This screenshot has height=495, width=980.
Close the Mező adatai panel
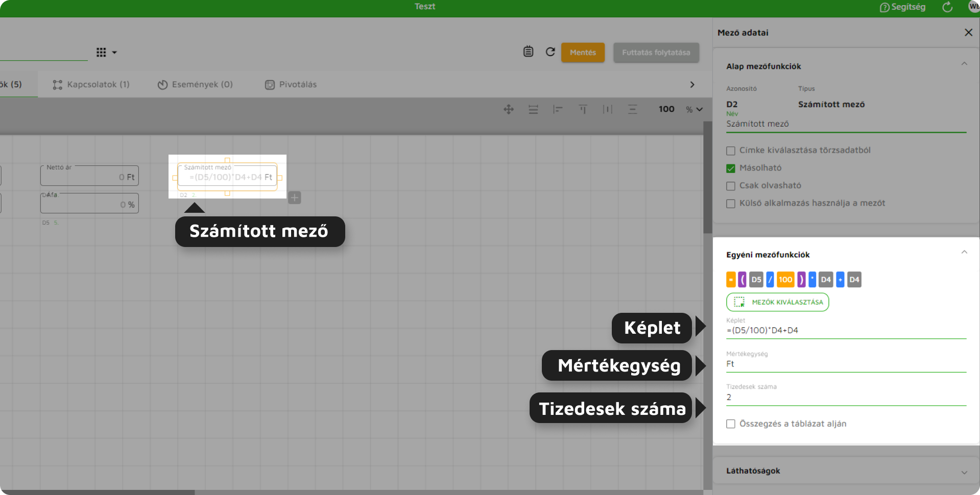tap(968, 32)
